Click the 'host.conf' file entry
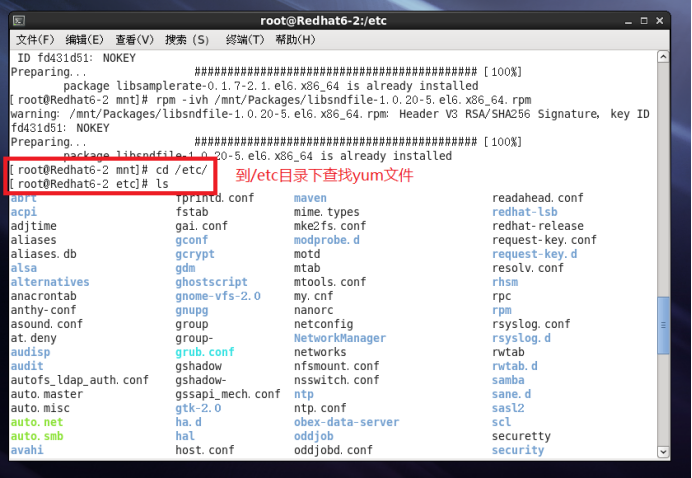 (205, 450)
